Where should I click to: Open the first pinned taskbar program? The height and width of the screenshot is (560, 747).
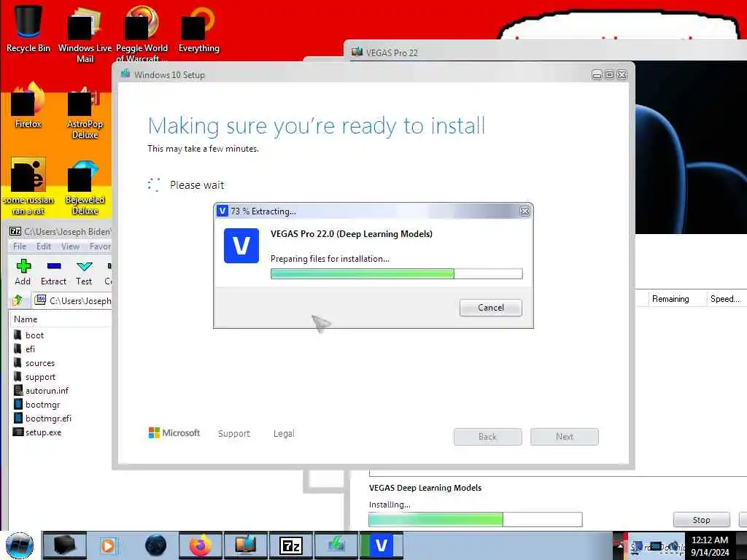point(65,545)
